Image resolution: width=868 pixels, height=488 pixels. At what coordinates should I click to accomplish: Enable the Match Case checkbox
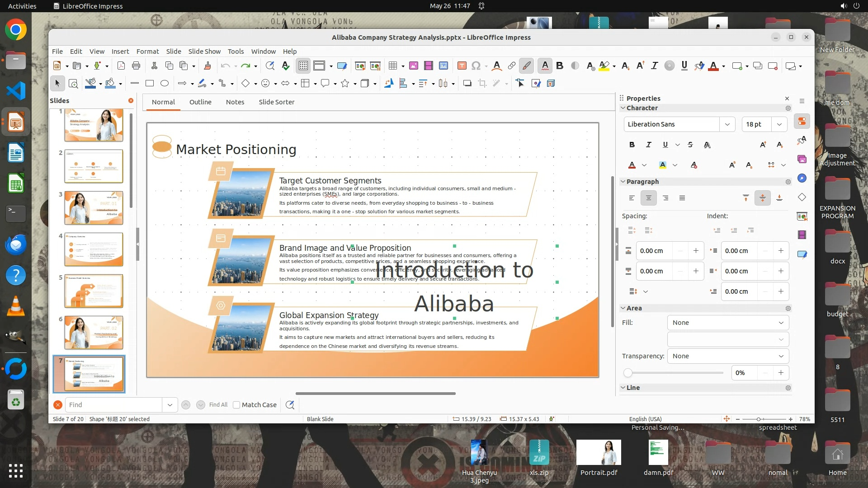(x=236, y=405)
